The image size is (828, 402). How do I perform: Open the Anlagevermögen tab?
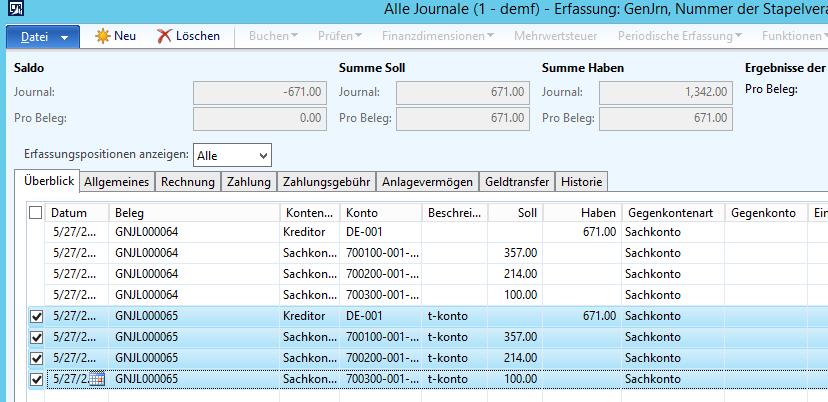click(x=428, y=182)
